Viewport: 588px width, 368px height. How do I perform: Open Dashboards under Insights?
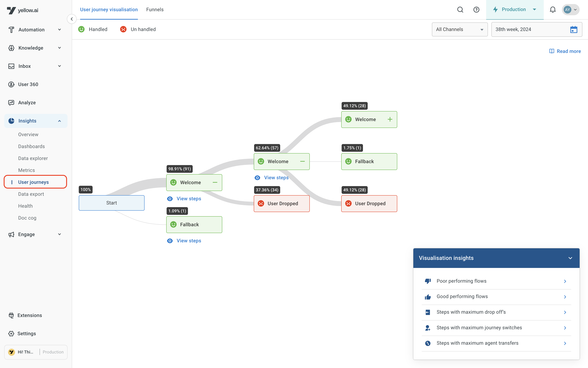click(31, 146)
